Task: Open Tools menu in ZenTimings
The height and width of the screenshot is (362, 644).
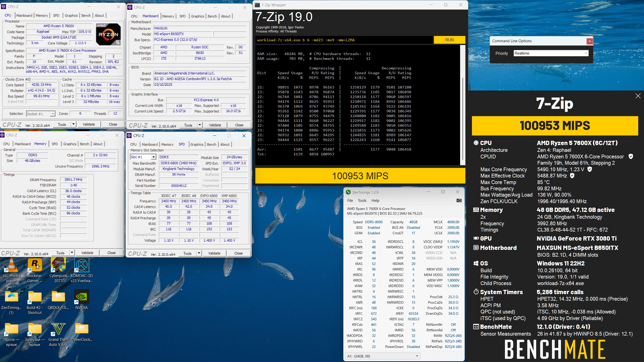Action: [x=362, y=200]
